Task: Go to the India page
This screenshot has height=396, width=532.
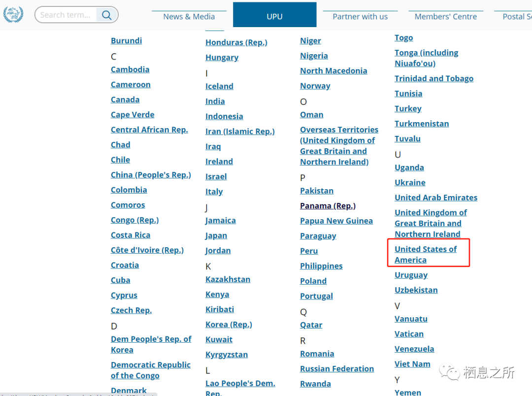Action: coord(215,101)
